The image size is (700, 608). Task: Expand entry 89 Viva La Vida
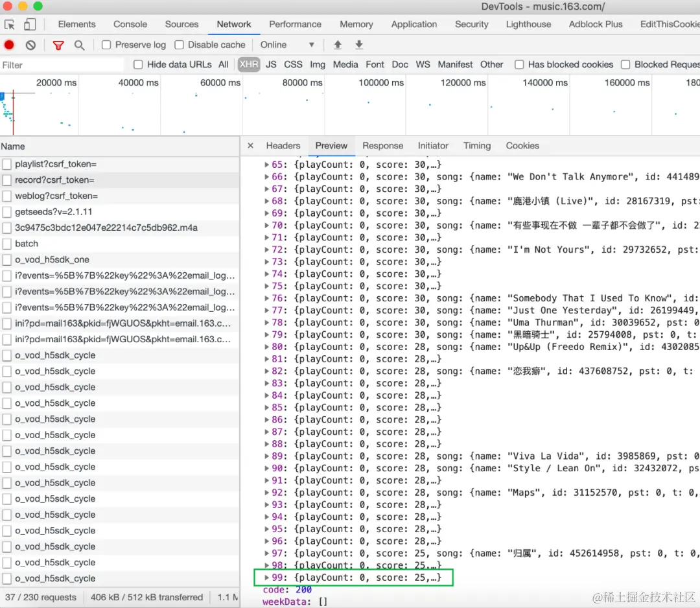(266, 456)
